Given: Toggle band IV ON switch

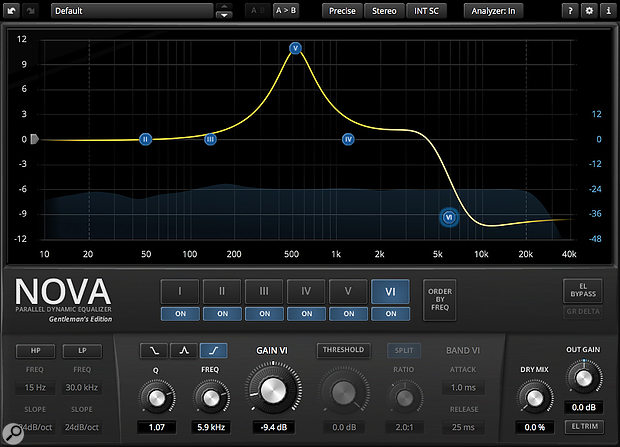Looking at the screenshot, I should (306, 314).
